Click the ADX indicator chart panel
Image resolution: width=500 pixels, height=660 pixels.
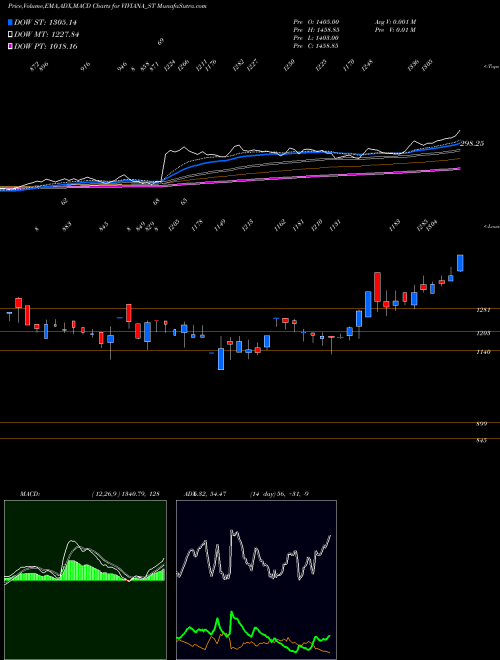[256, 580]
